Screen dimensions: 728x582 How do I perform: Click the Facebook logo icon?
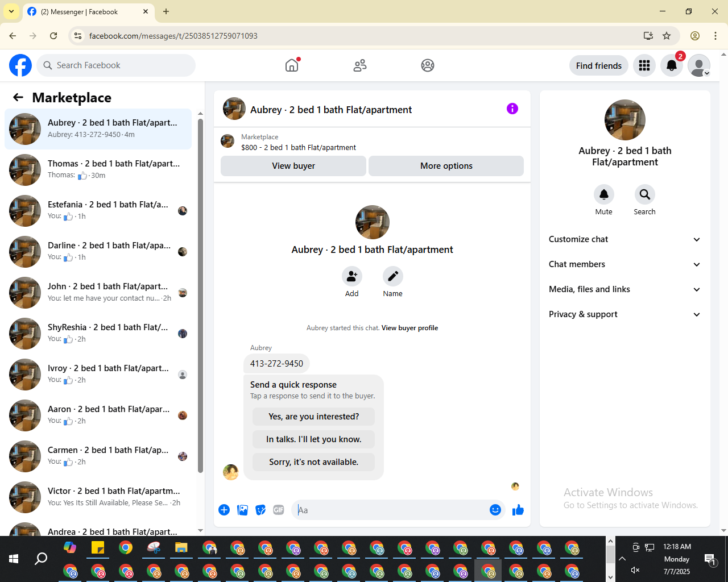[20, 65]
